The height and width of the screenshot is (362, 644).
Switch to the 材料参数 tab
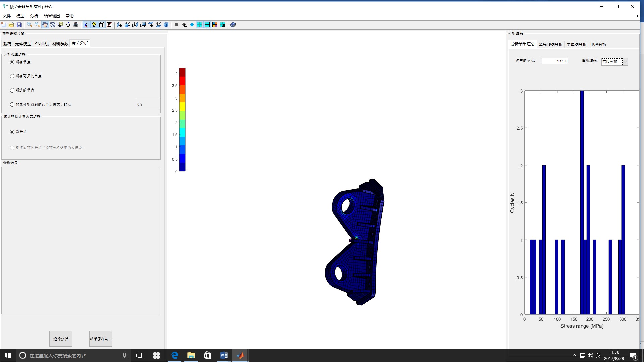click(60, 44)
